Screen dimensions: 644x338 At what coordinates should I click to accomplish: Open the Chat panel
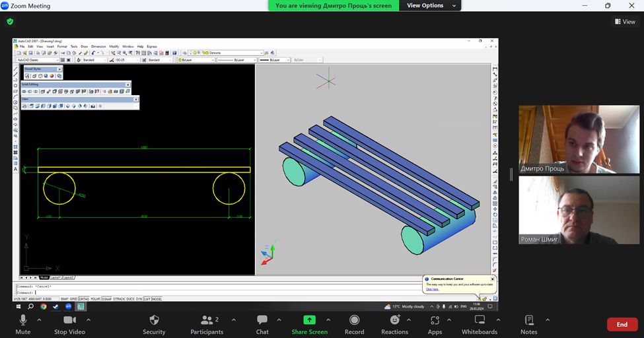(x=262, y=321)
